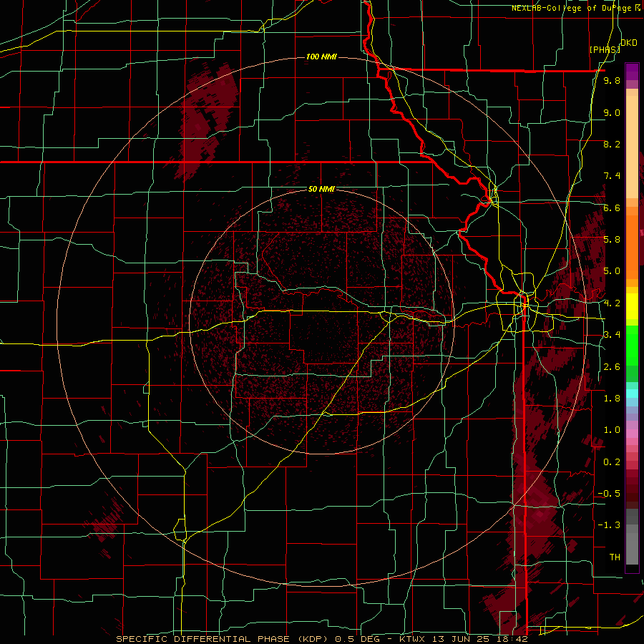Click the "9.0" color scale value

[612, 112]
